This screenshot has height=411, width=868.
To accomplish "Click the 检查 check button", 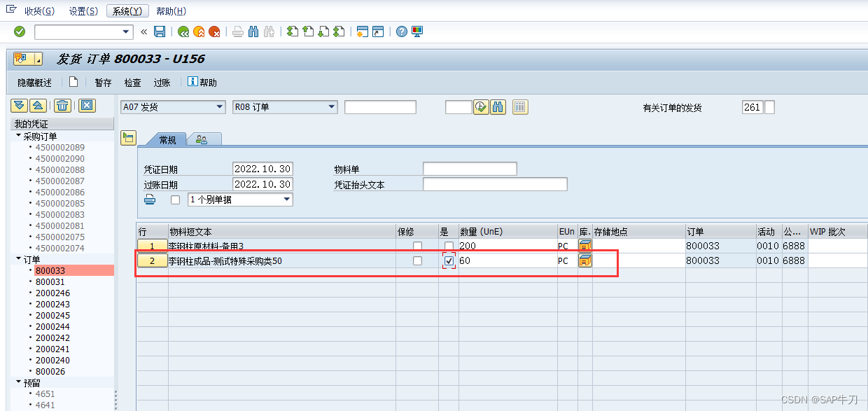I will pyautogui.click(x=133, y=83).
